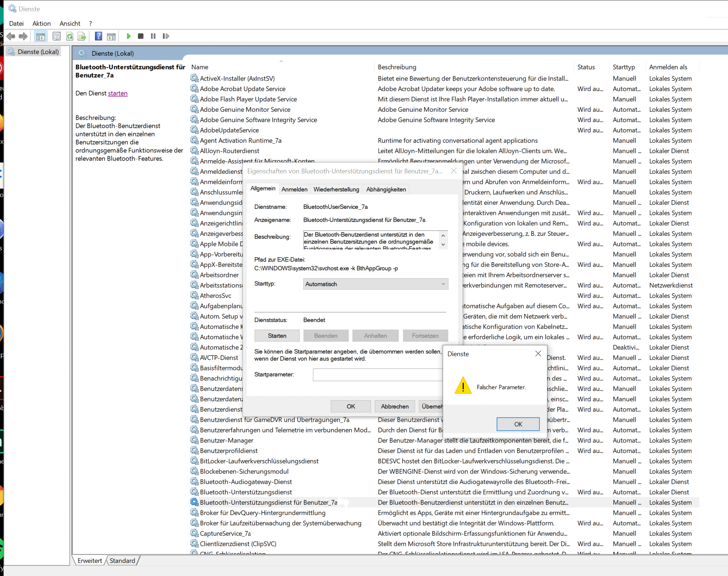This screenshot has width=728, height=576.
Task: Click the starten link to start service
Action: pyautogui.click(x=118, y=93)
